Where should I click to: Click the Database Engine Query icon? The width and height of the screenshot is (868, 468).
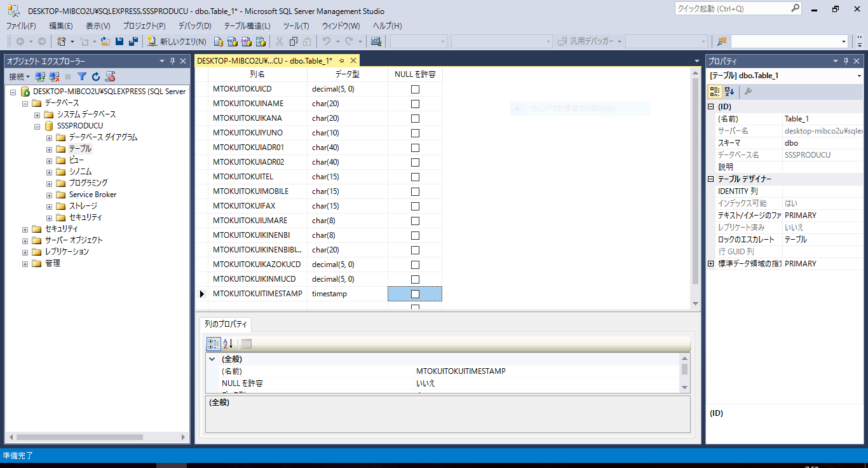click(218, 41)
